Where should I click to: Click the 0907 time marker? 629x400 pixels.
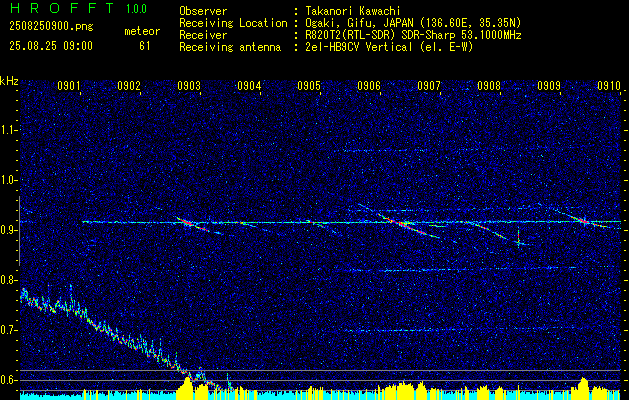pos(429,86)
